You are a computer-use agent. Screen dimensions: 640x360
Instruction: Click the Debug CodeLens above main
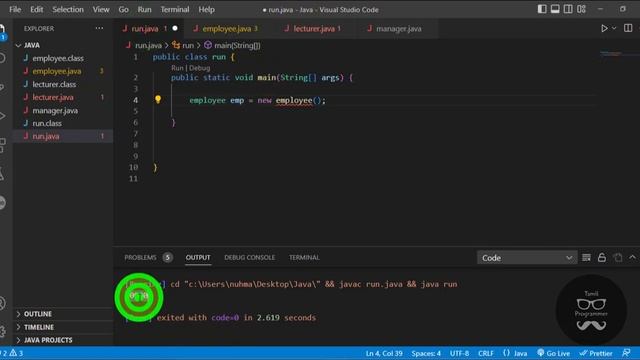pyautogui.click(x=200, y=68)
